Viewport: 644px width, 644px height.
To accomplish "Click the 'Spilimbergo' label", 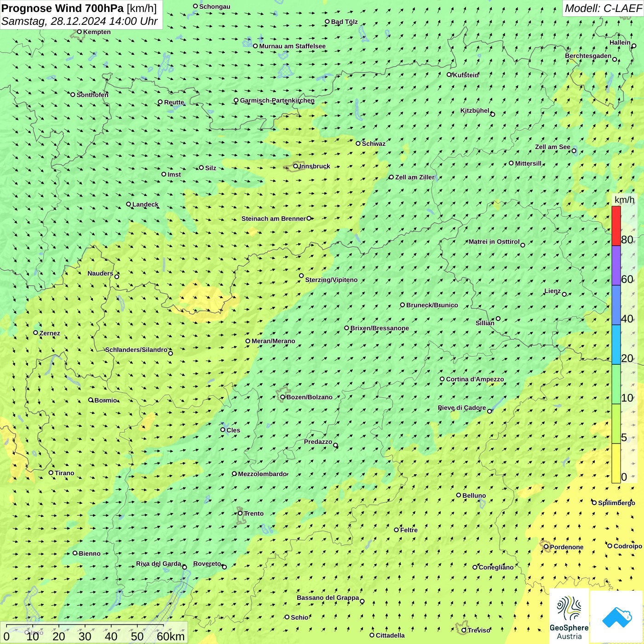I will (616, 503).
